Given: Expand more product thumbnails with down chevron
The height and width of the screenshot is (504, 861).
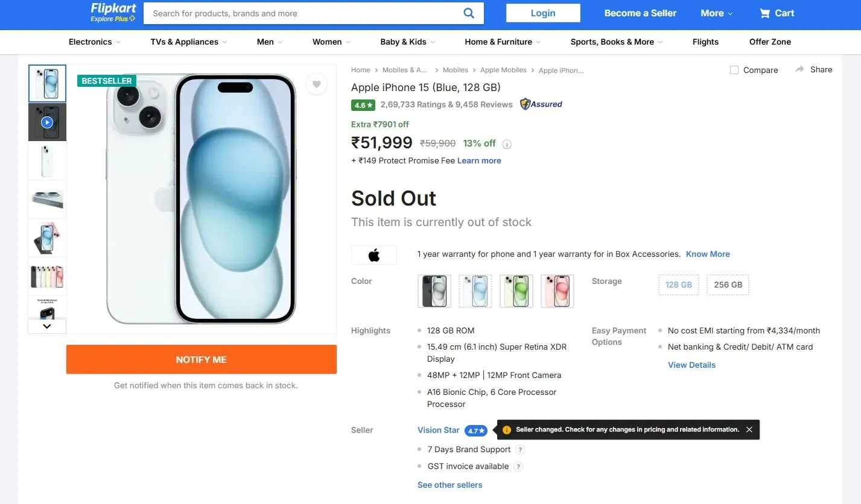Looking at the screenshot, I should 46,326.
